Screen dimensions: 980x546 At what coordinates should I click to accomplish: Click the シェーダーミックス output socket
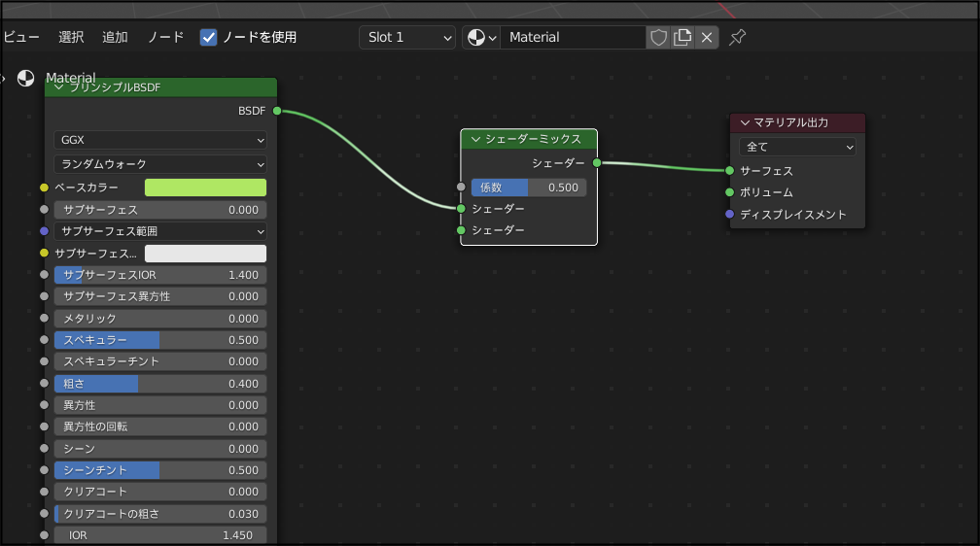597,163
